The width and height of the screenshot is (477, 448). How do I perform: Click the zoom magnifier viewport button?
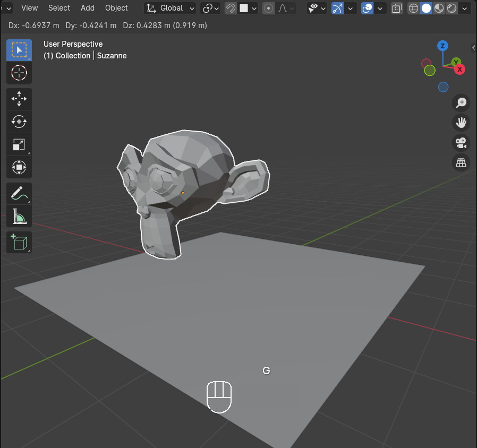pos(461,103)
